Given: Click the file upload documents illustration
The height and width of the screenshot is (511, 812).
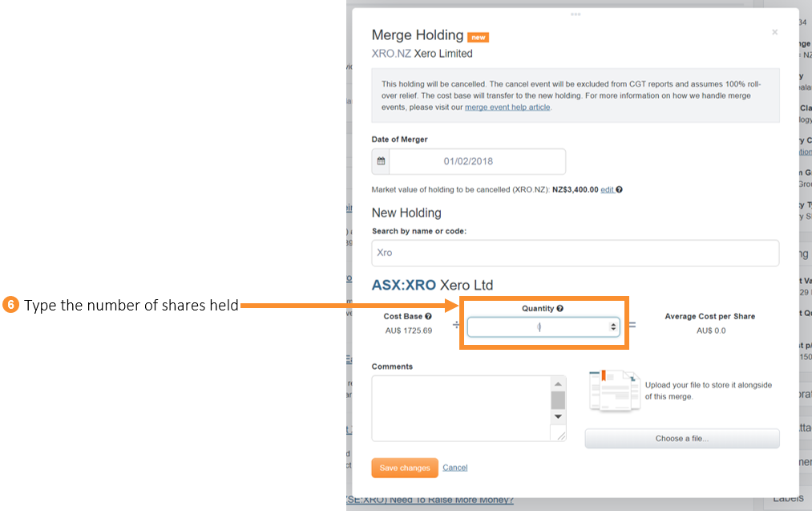Looking at the screenshot, I should pos(614,392).
